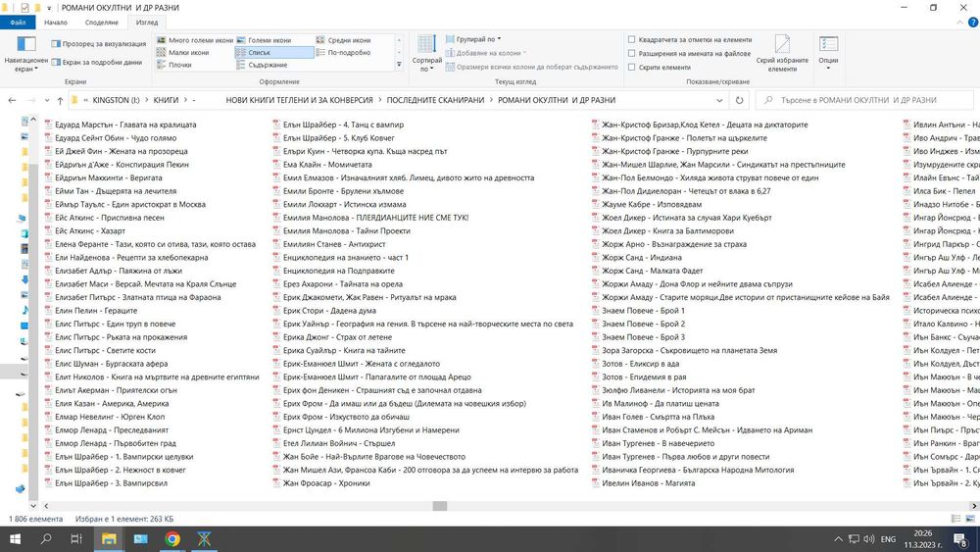Select the List (Списък) layout
The image size is (980, 552).
tap(274, 53)
